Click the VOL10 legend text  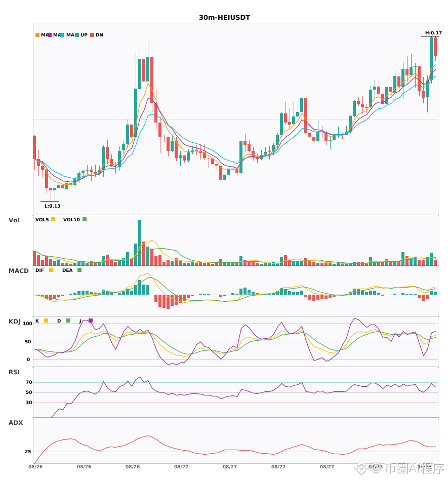tap(71, 220)
